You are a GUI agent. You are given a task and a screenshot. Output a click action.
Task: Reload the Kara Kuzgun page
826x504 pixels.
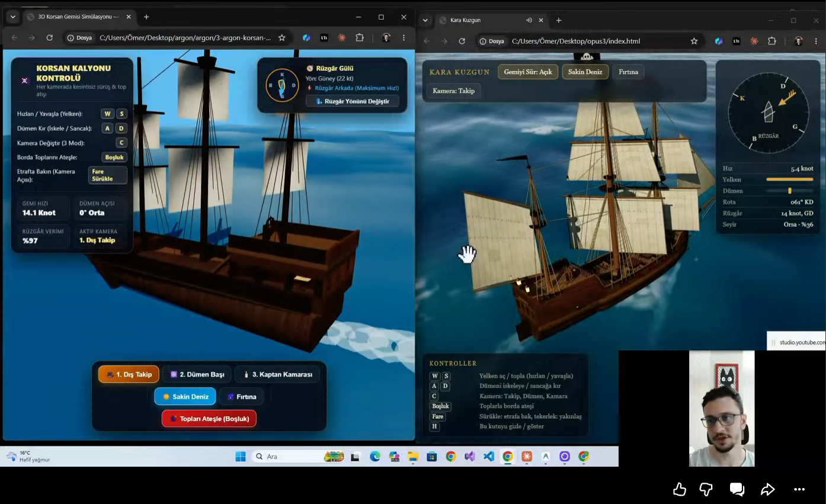click(462, 41)
